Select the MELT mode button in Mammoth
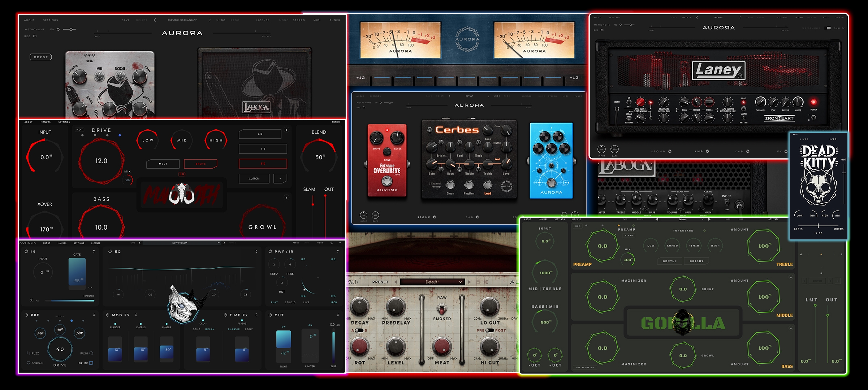Image resolution: width=868 pixels, height=390 pixels. [163, 164]
